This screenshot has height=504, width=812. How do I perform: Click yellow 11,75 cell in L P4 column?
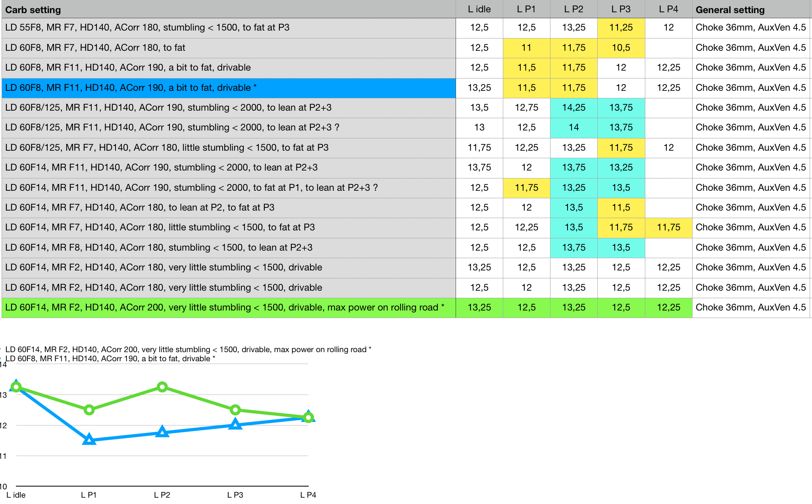pos(668,227)
